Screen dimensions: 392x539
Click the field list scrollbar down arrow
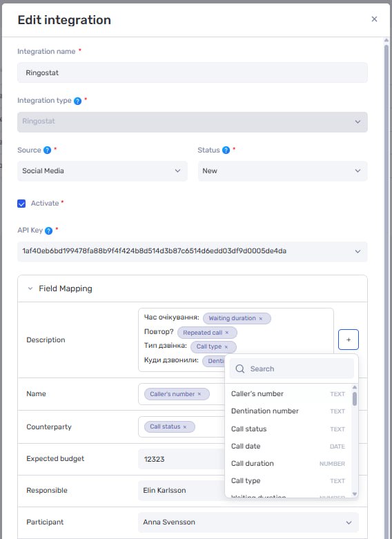click(x=355, y=494)
